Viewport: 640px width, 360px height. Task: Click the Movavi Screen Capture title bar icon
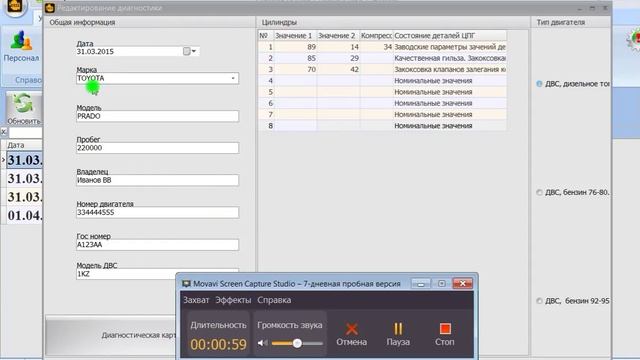187,283
